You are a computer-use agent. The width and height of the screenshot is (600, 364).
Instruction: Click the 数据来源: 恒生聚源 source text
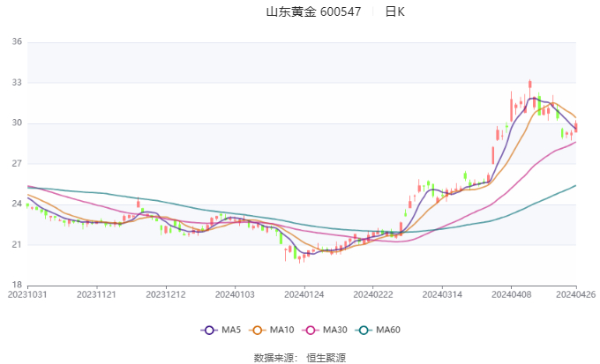pyautogui.click(x=299, y=357)
